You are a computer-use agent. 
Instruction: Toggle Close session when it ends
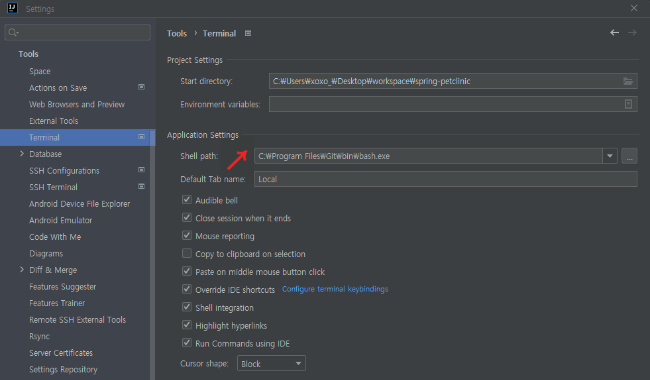coord(187,218)
